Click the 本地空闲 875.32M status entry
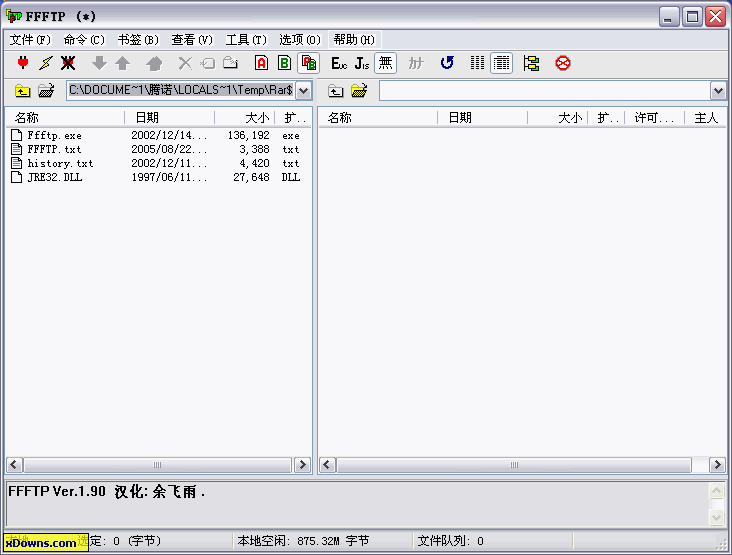Screen dimensions: 732x555 pos(303,541)
